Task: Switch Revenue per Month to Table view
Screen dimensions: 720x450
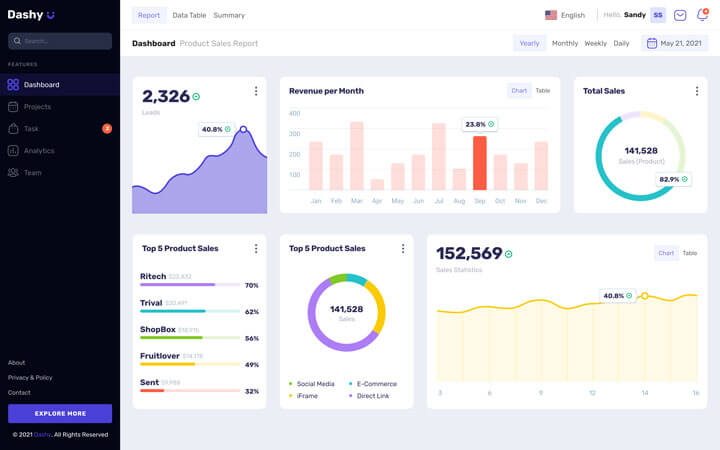Action: [542, 91]
